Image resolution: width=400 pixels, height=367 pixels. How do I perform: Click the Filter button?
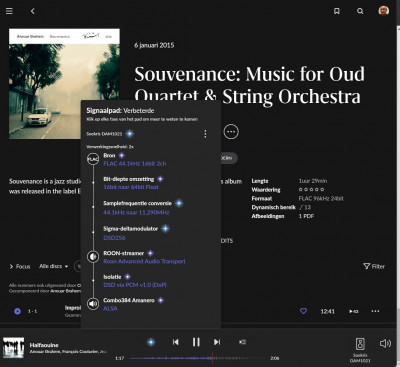pyautogui.click(x=374, y=266)
